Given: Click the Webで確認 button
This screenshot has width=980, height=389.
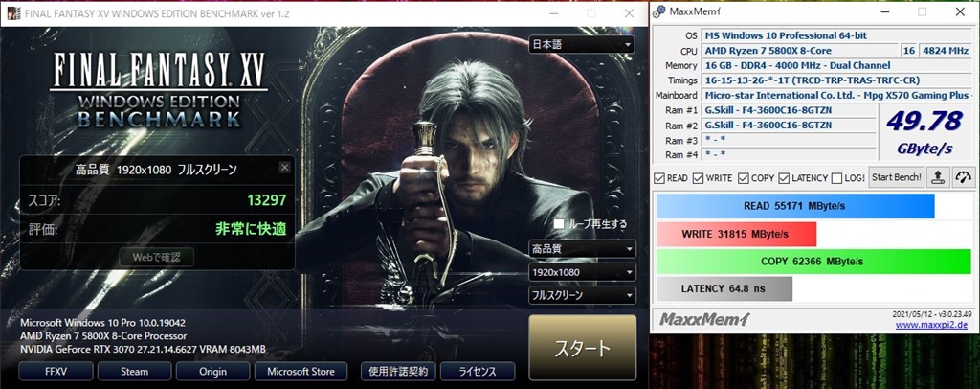Looking at the screenshot, I should (157, 257).
